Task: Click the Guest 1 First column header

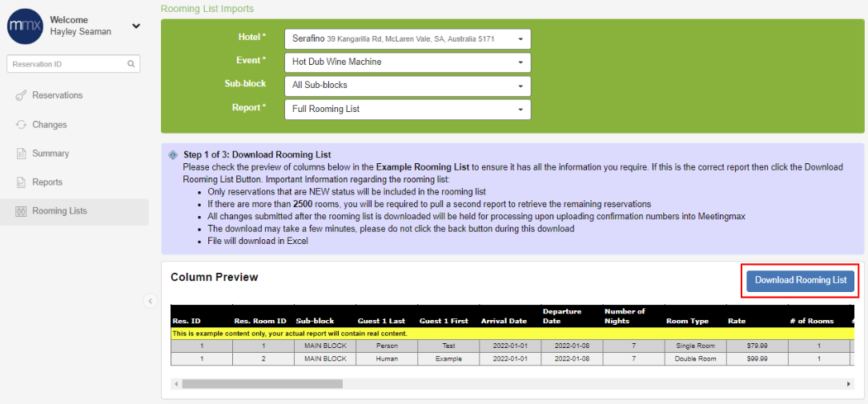Action: [x=448, y=316]
